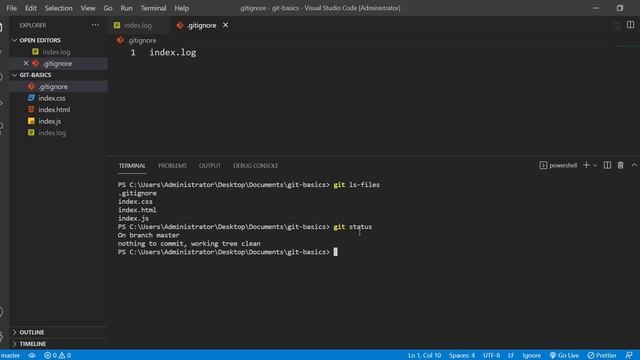The height and width of the screenshot is (360, 640).
Task: Select .gitignore under Open Editors
Action: 58,64
